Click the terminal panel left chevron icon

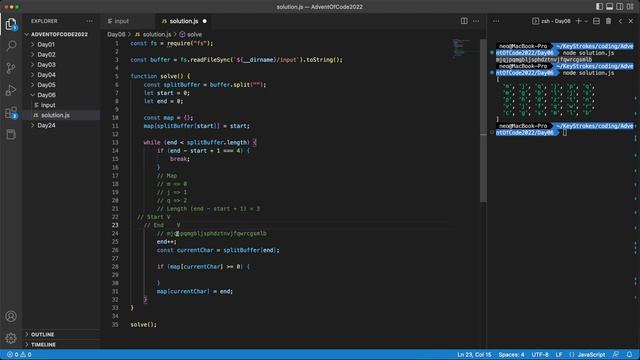620,21
